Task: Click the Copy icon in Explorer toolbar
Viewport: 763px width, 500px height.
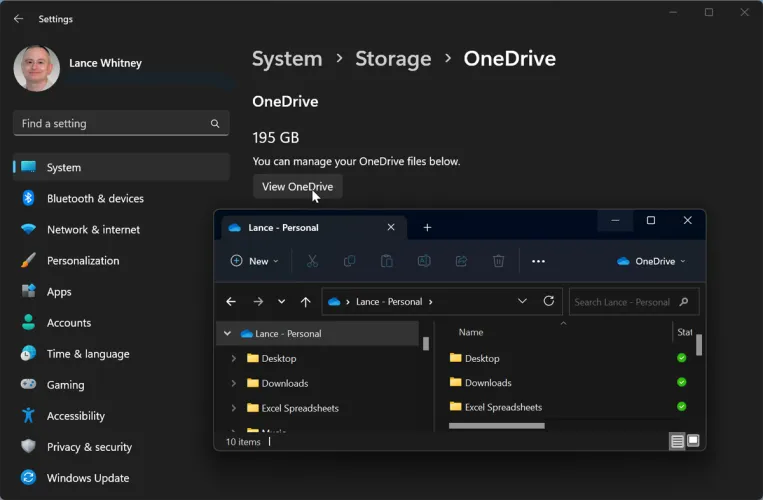Action: [349, 261]
